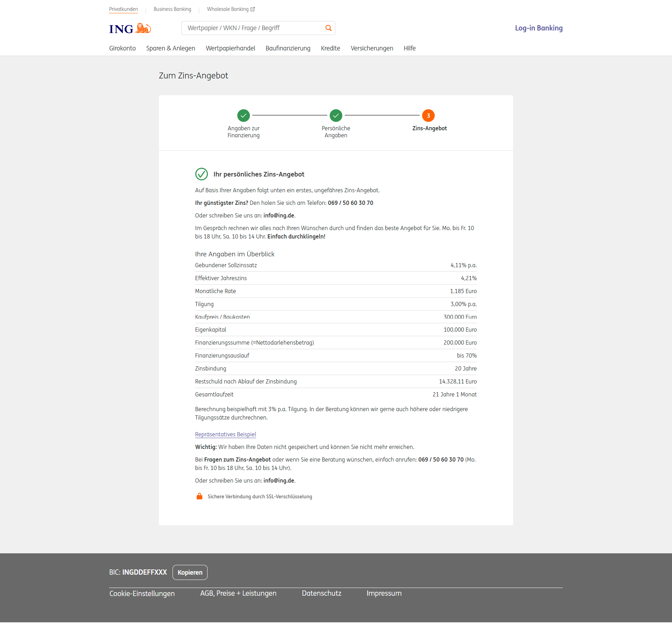The height and width of the screenshot is (623, 672).
Task: Open the Wertpapierhandel menu
Action: [230, 48]
